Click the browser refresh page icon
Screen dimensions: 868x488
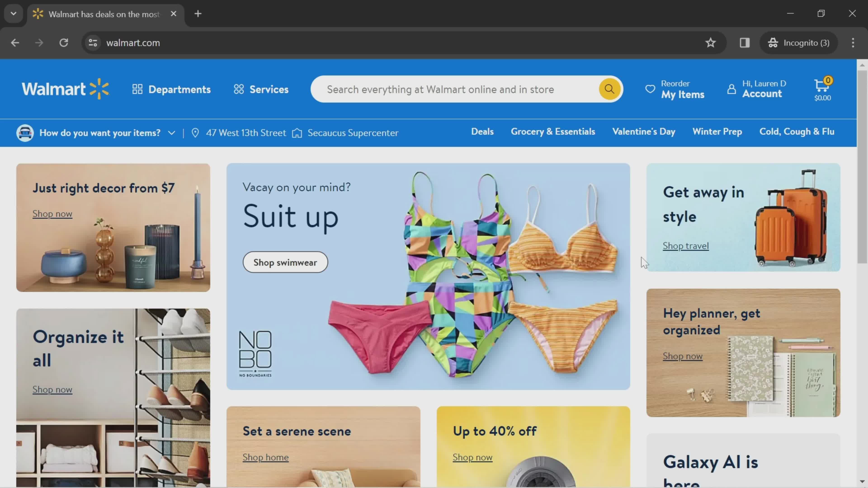(x=64, y=42)
